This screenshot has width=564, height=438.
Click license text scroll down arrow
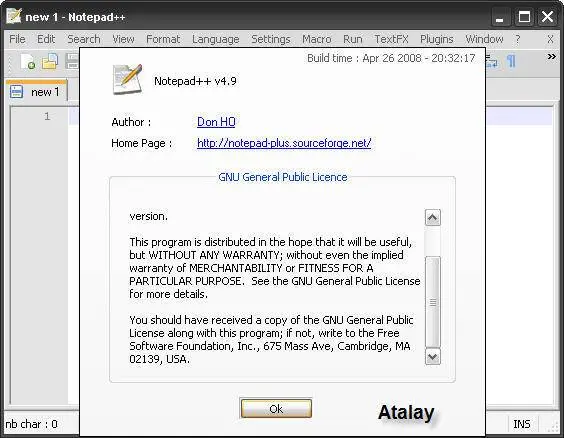point(432,357)
